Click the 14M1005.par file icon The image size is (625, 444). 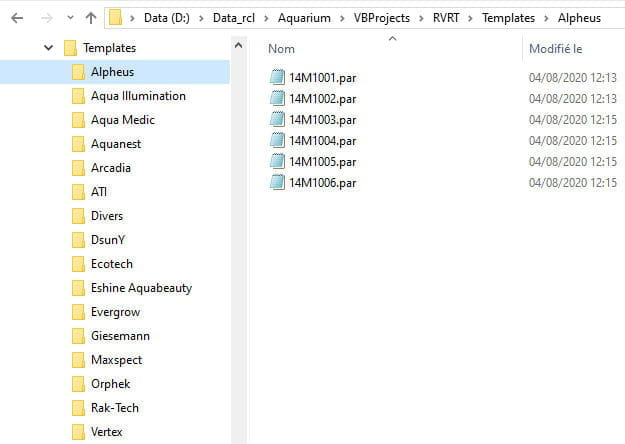tap(277, 161)
